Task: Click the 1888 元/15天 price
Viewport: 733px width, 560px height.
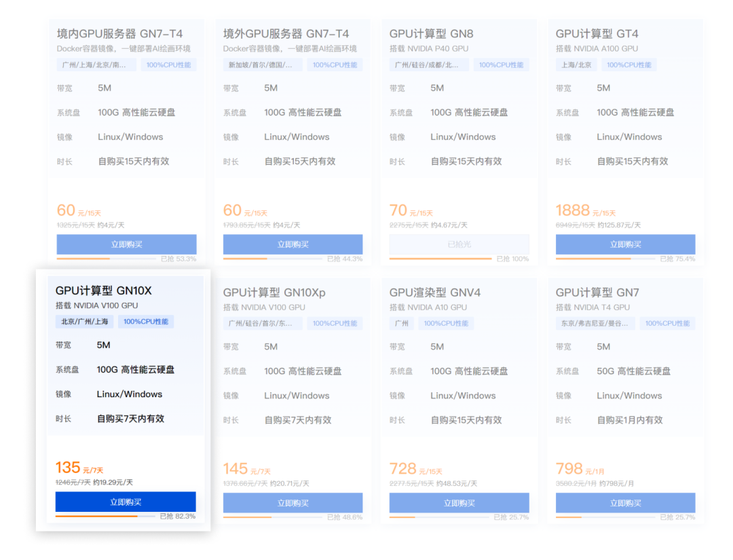Action: [x=586, y=211]
